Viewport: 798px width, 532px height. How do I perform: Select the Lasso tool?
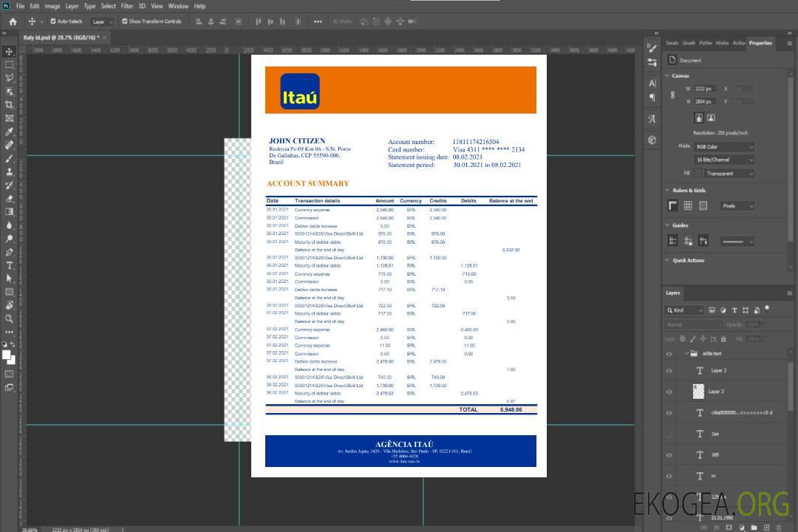(9, 78)
